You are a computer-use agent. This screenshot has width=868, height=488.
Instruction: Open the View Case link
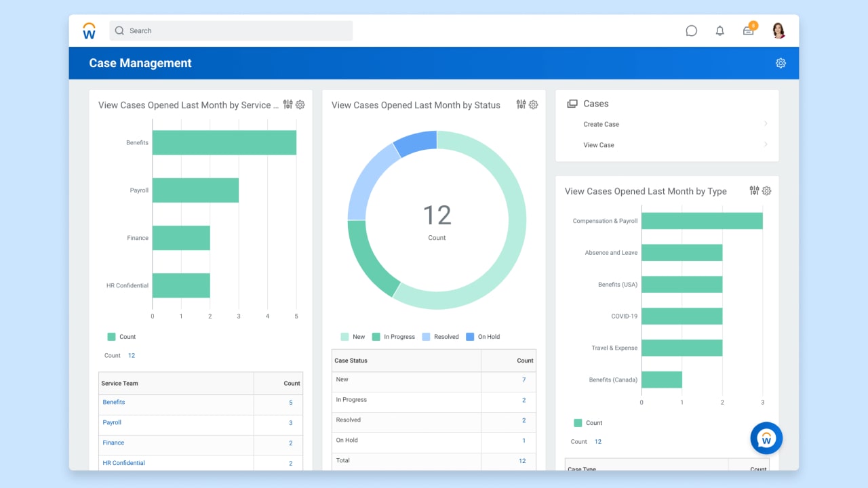[599, 145]
